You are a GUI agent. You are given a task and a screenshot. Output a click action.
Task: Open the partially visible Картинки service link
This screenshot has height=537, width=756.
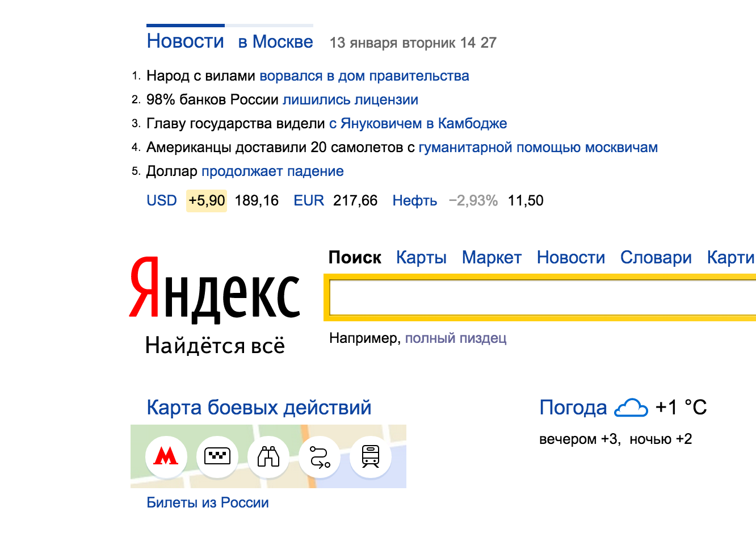click(x=731, y=257)
